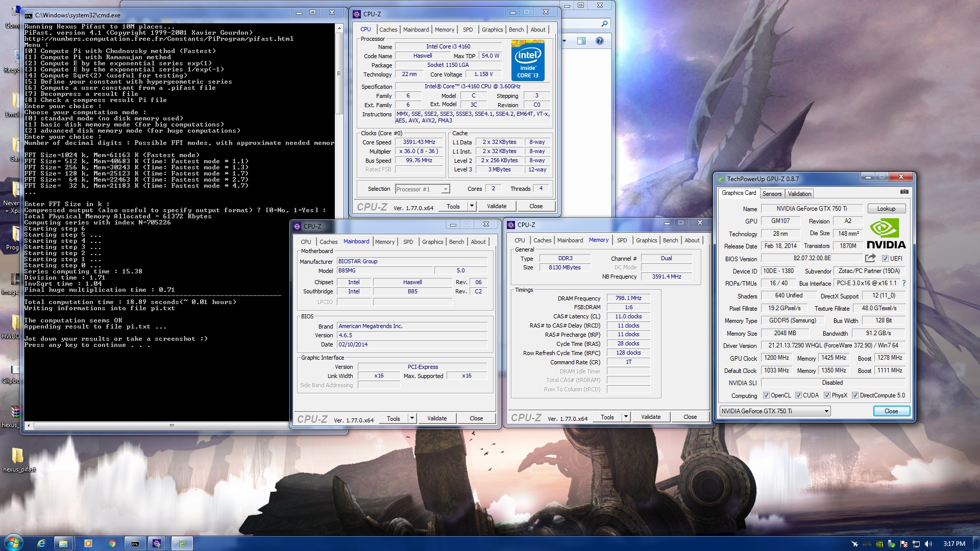Open the Windows Start orb
This screenshot has width=980, height=551.
[13, 543]
